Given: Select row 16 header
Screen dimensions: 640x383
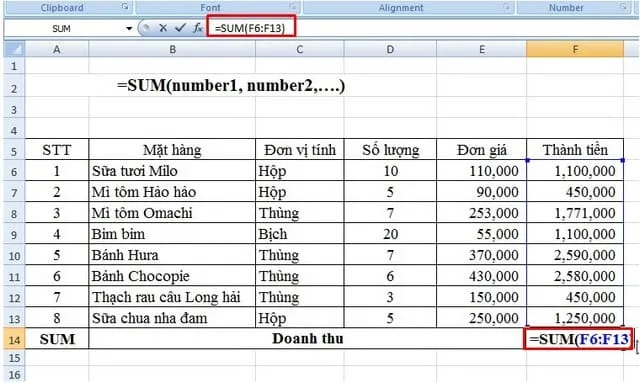Looking at the screenshot, I should (x=14, y=374).
